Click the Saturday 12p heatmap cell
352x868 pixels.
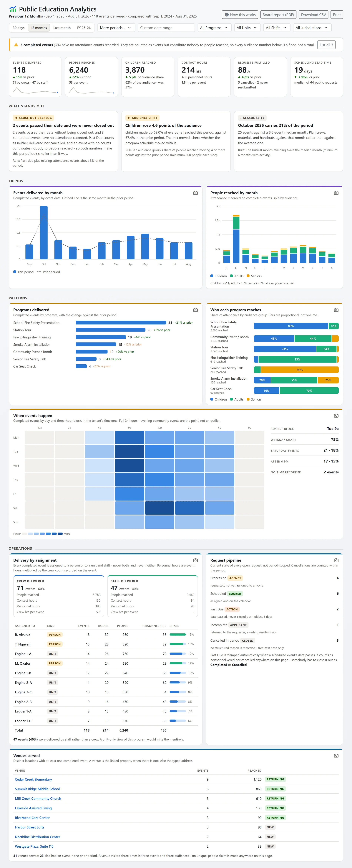pos(160,508)
